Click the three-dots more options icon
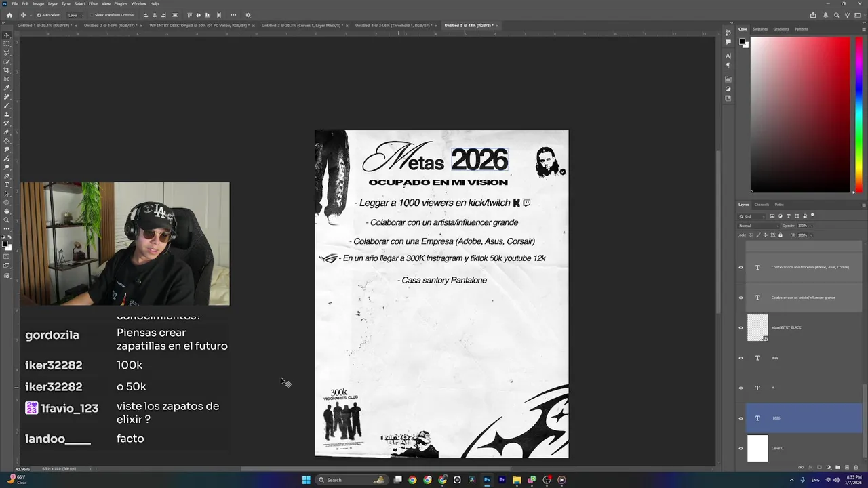 click(x=233, y=15)
